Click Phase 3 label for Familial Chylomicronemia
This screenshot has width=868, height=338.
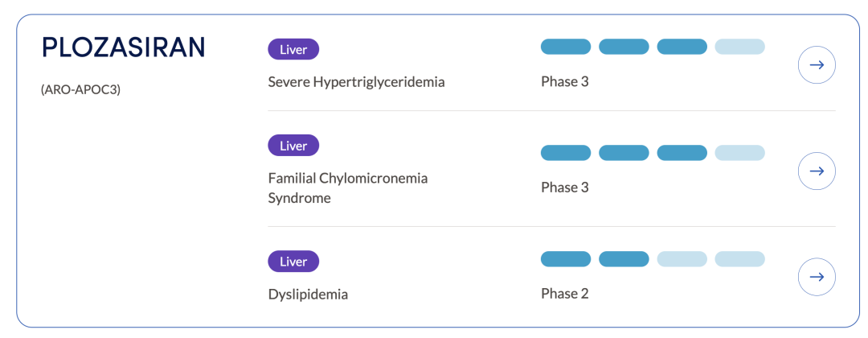click(565, 188)
